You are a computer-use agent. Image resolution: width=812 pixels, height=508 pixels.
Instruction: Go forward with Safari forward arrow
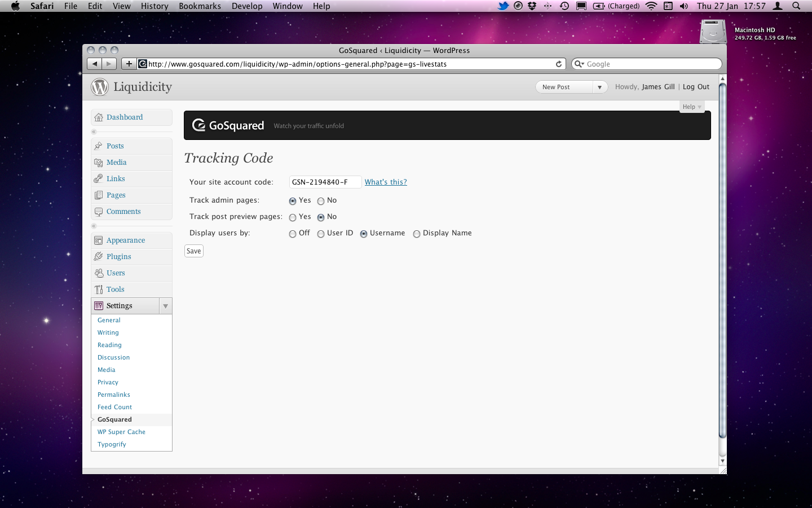(x=109, y=64)
